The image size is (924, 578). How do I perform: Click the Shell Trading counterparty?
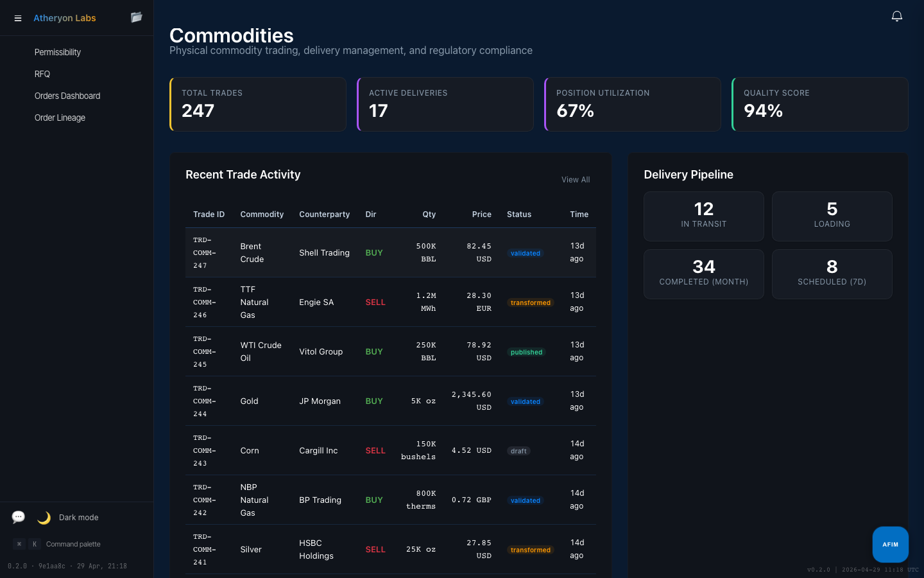tap(324, 253)
